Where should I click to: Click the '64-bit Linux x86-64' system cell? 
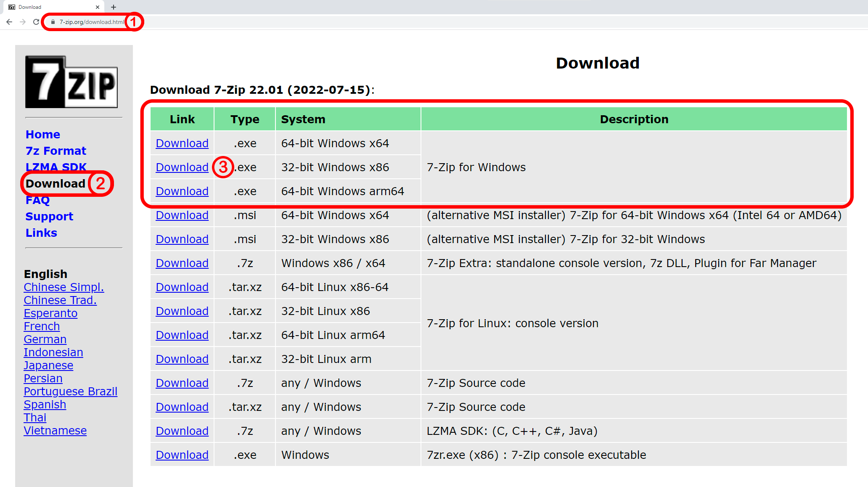point(348,287)
